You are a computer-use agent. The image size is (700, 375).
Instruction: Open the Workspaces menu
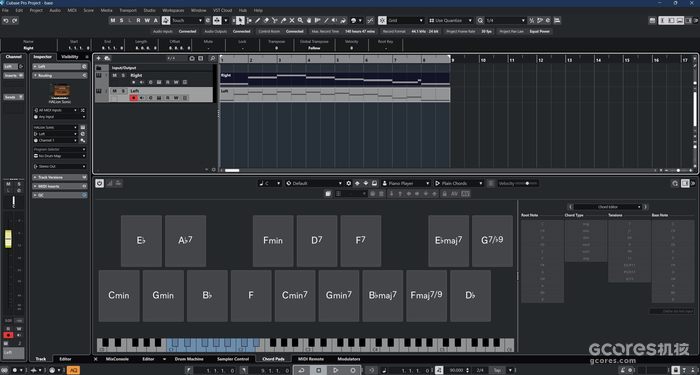click(x=173, y=10)
